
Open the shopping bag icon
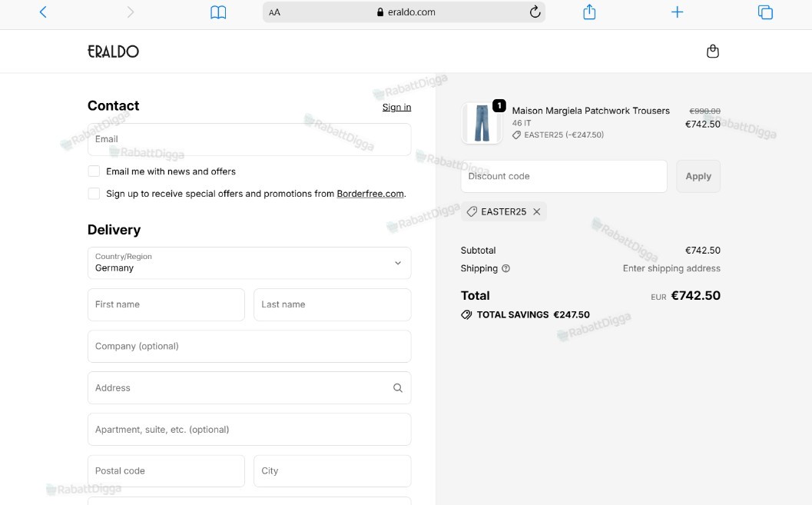tap(713, 51)
